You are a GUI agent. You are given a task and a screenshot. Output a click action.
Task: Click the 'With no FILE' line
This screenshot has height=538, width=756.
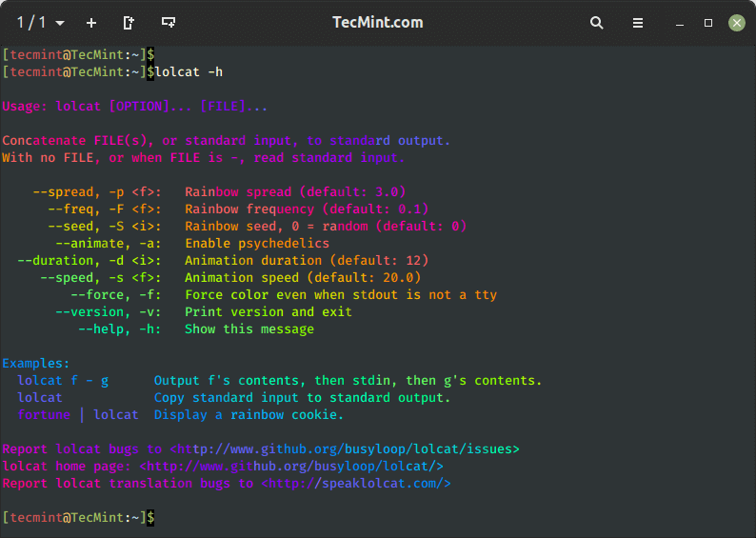[x=203, y=158]
